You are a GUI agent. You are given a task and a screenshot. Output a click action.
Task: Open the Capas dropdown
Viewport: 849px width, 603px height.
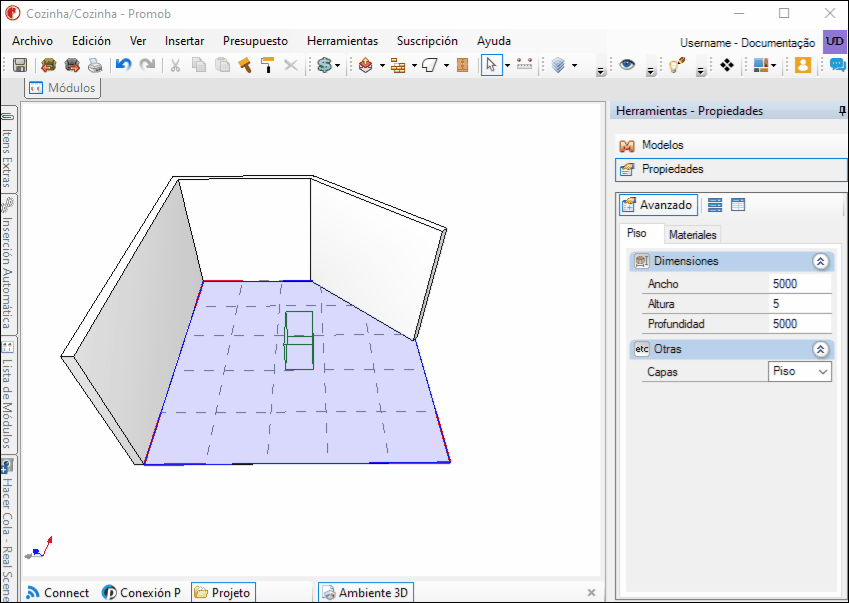click(800, 371)
